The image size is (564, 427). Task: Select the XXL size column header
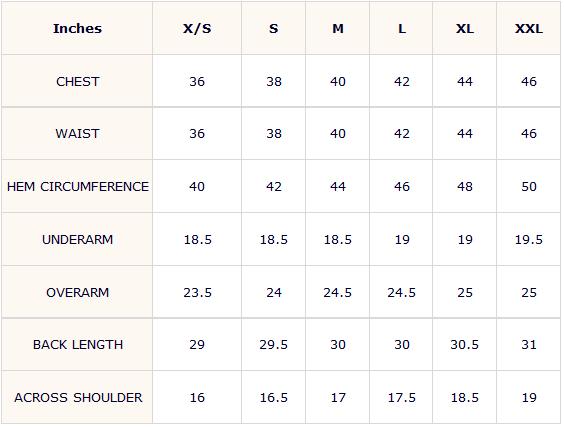pyautogui.click(x=529, y=28)
